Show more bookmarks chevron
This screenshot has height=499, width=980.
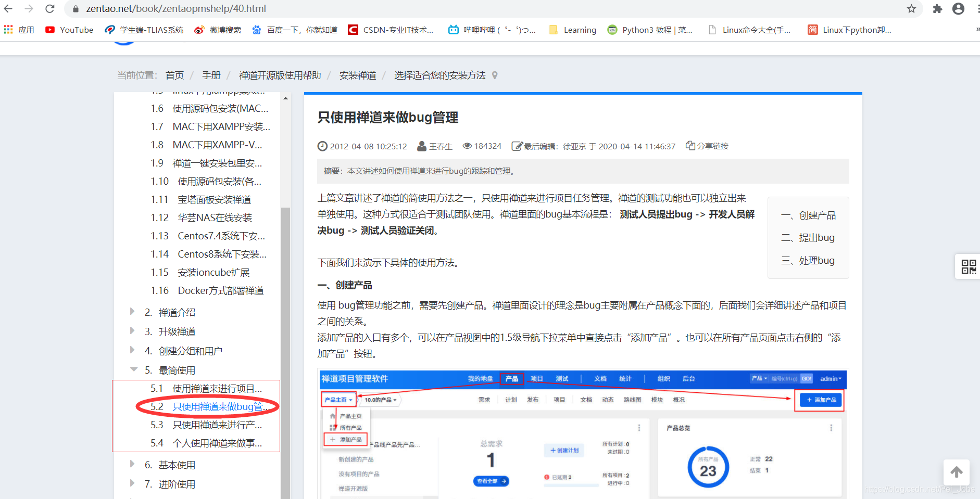(977, 30)
